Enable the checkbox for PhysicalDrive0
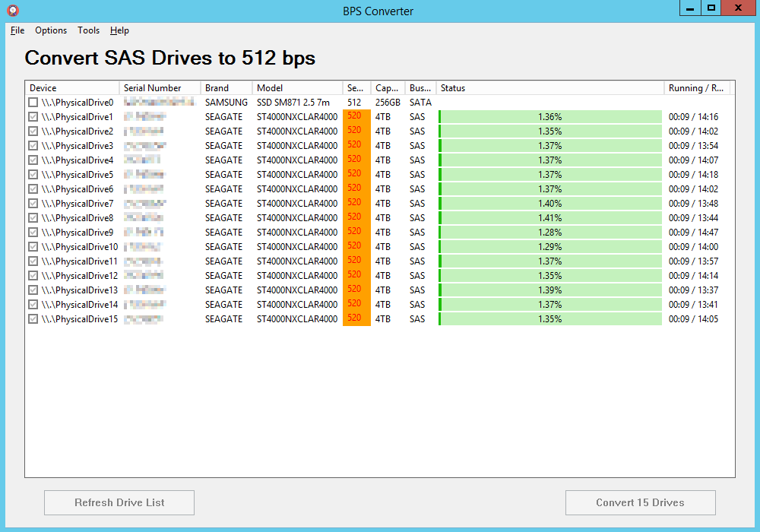The image size is (760, 532). [x=33, y=102]
